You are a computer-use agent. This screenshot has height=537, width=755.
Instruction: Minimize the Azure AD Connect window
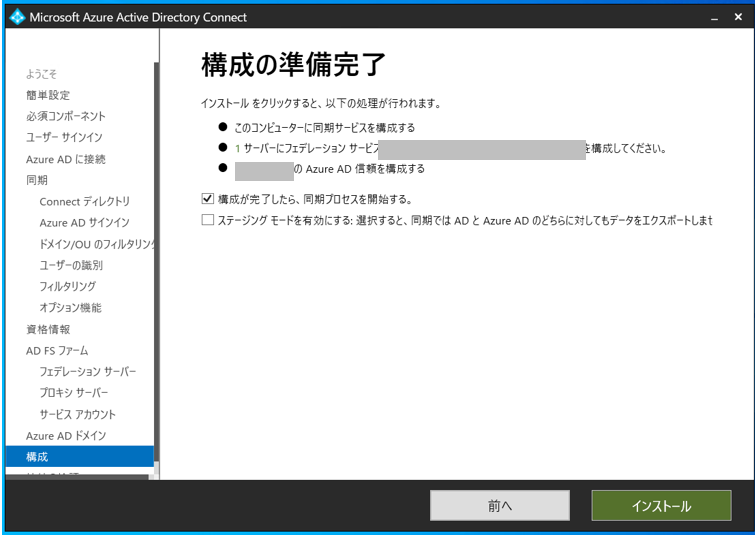click(x=715, y=17)
